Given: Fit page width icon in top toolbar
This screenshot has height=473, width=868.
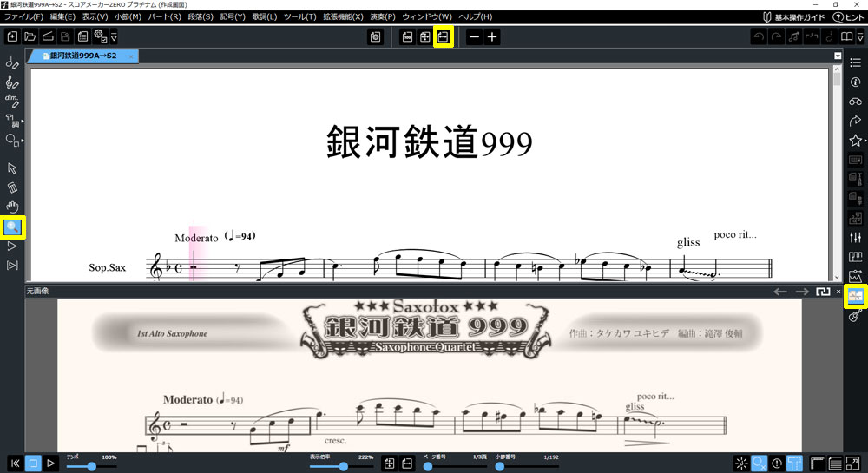Looking at the screenshot, I should tap(443, 37).
